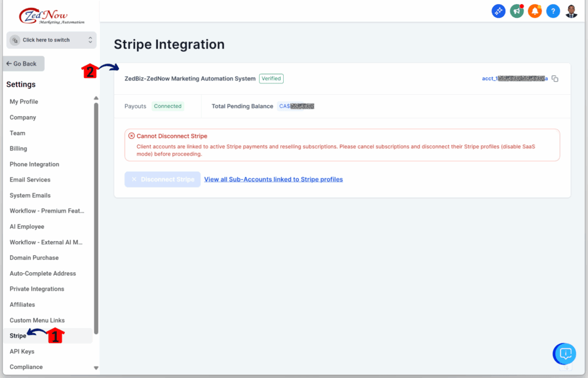Click the Stripe Integration heading
Viewport: 588px width, 378px height.
169,44
